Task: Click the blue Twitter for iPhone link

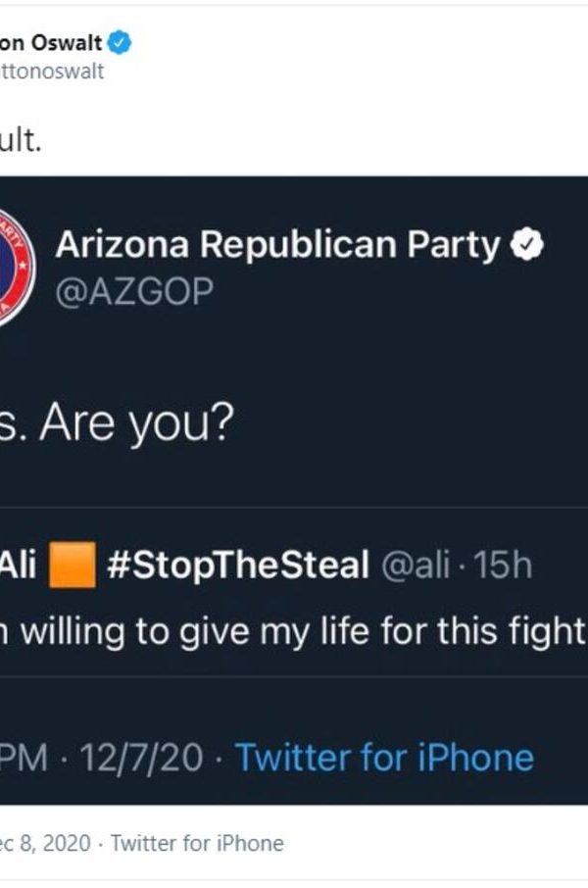Action: [x=384, y=757]
